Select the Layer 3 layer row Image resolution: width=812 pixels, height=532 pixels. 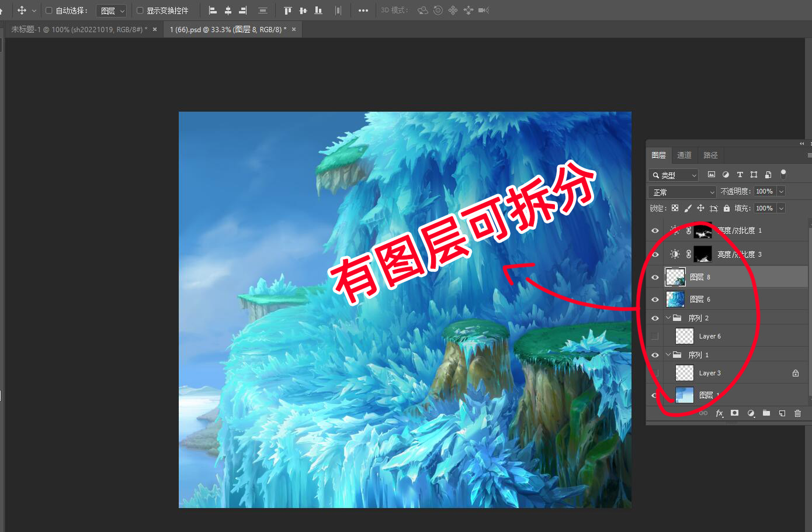pos(727,373)
